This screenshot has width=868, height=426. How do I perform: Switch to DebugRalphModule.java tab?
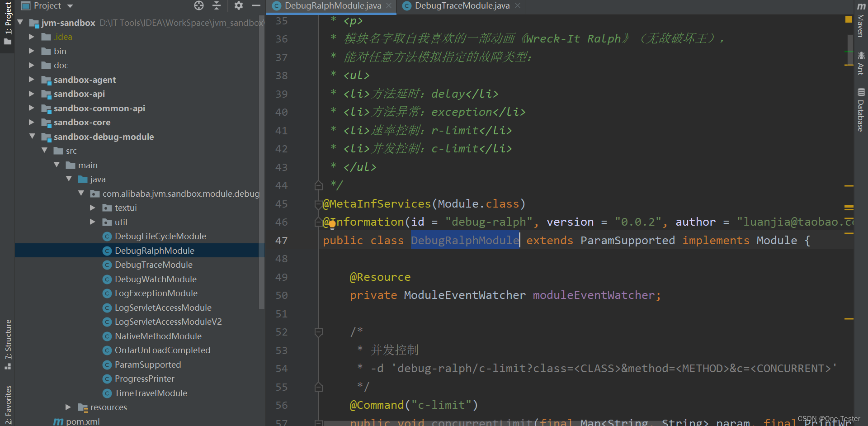pos(332,6)
